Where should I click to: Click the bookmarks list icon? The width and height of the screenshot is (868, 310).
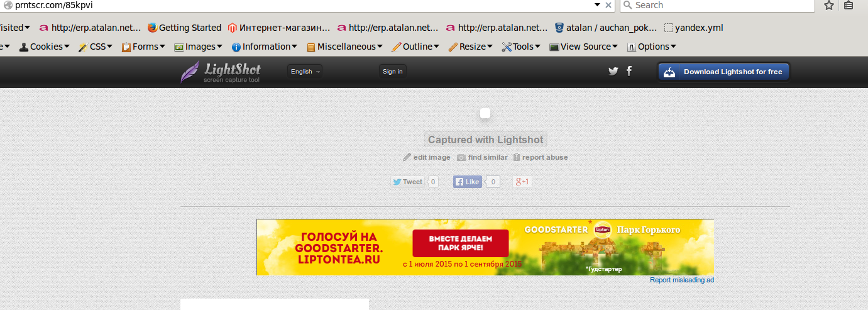[849, 6]
